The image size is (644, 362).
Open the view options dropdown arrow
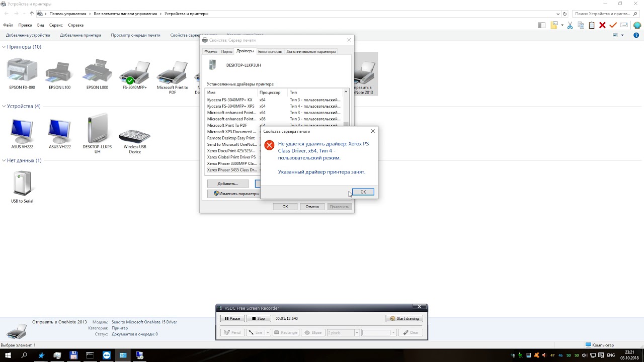[x=622, y=35]
